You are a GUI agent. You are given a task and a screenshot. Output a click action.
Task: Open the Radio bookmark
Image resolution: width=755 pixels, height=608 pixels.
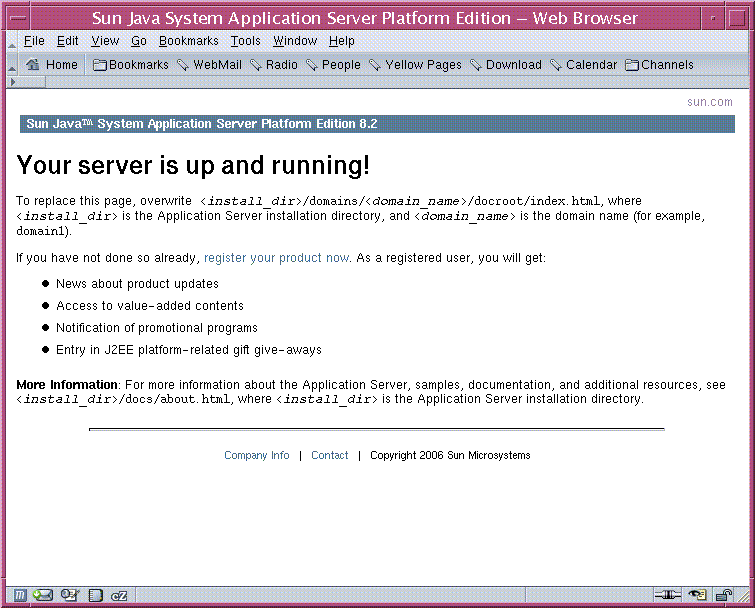pos(273,65)
